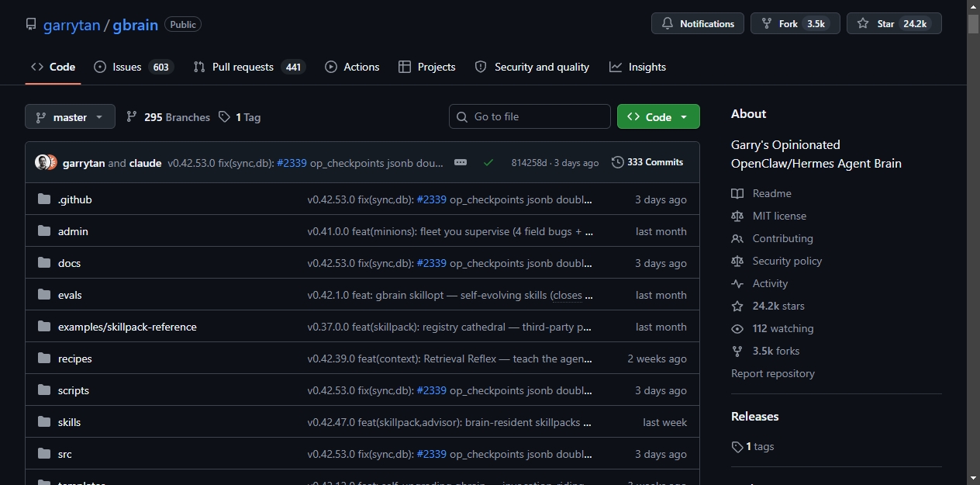Open the evals row's v0.42.1.0 skillopt commit message
Screen dimensions: 980x485
450,295
